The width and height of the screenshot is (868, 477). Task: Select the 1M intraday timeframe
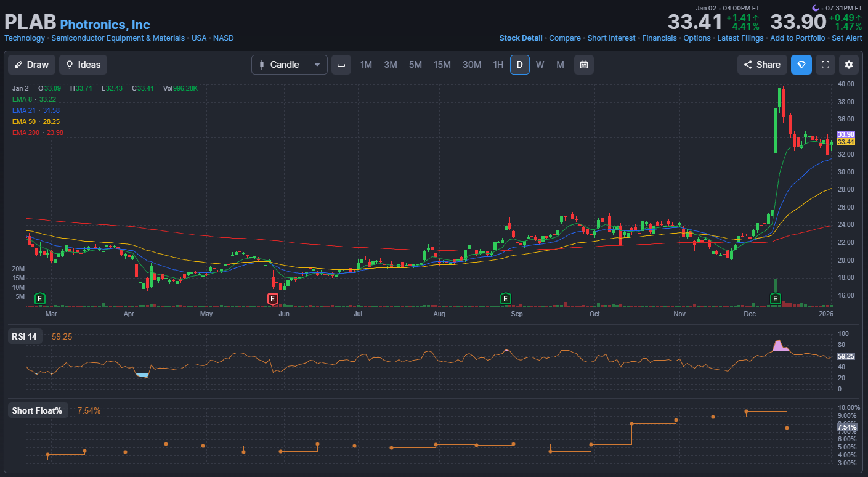point(366,65)
